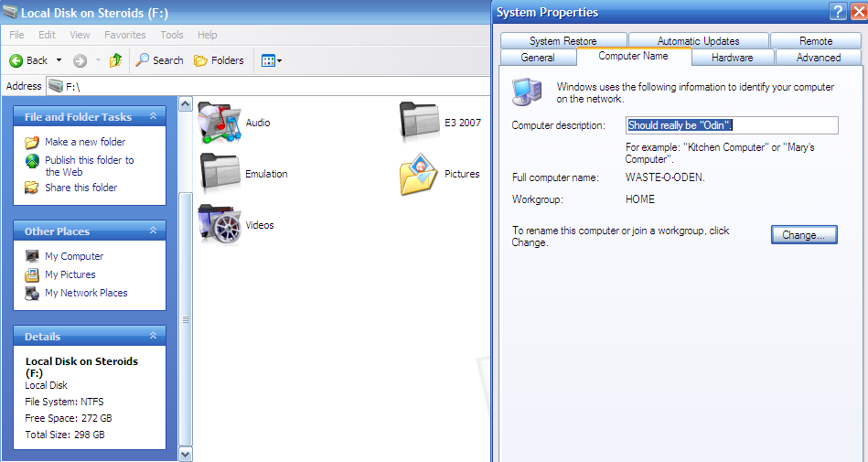Click Free Space: 272 GB text
This screenshot has width=868, height=462.
point(68,418)
